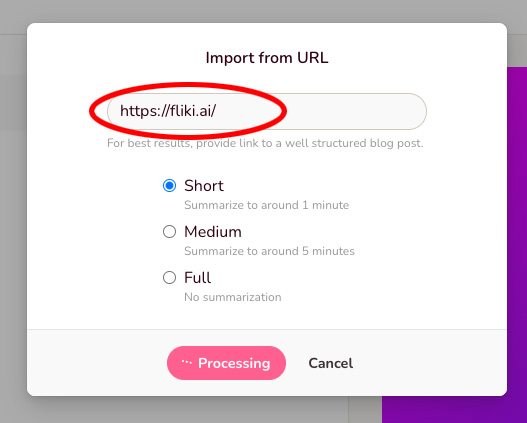Click the 'Summarize to around 5 minutes' description

269,251
